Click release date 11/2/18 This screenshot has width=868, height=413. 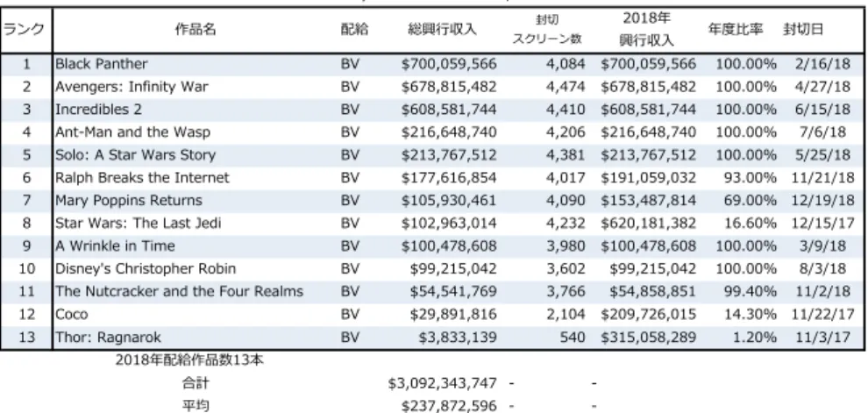(x=822, y=291)
